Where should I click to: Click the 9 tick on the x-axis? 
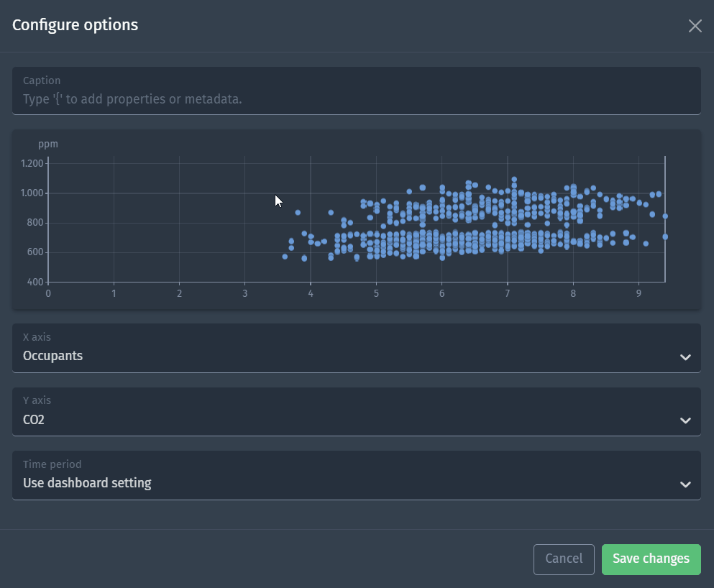(639, 293)
